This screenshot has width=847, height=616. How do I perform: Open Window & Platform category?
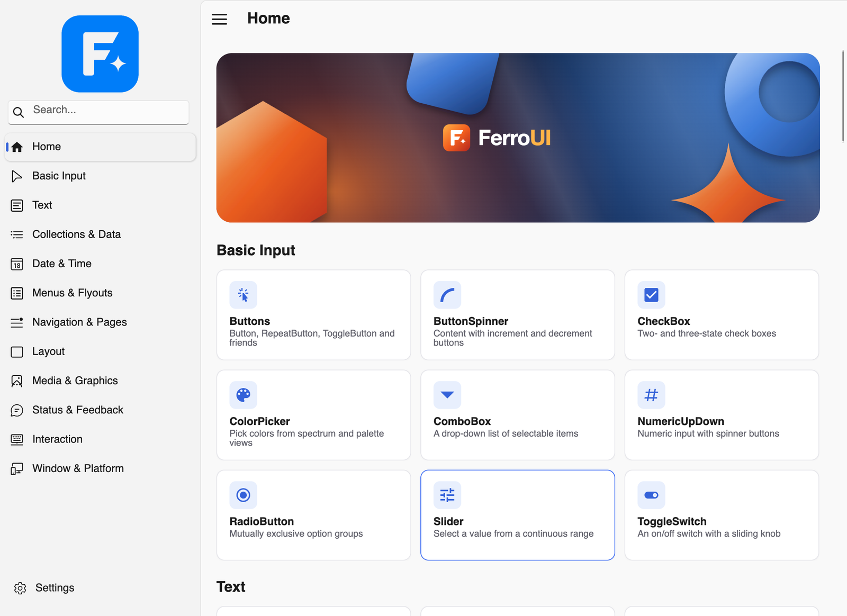[100, 469]
